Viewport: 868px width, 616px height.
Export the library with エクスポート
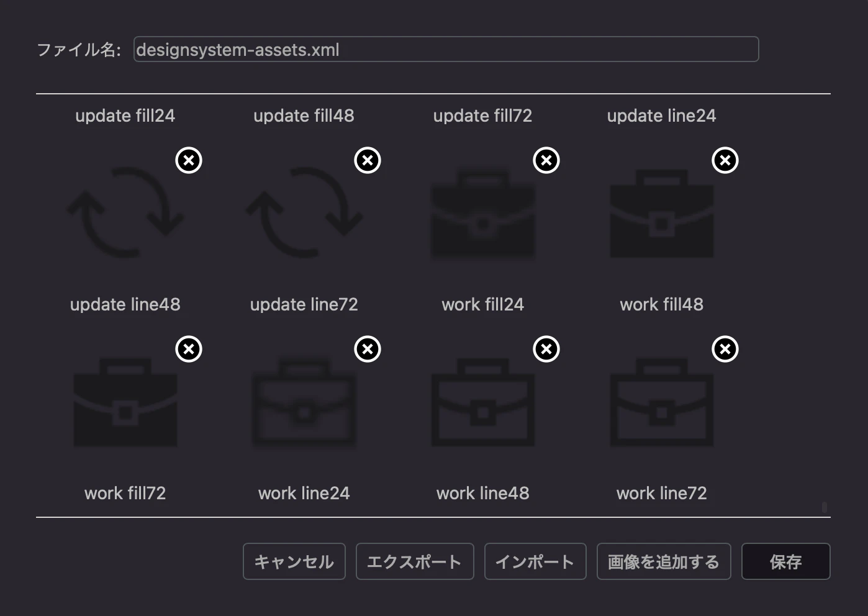click(415, 561)
